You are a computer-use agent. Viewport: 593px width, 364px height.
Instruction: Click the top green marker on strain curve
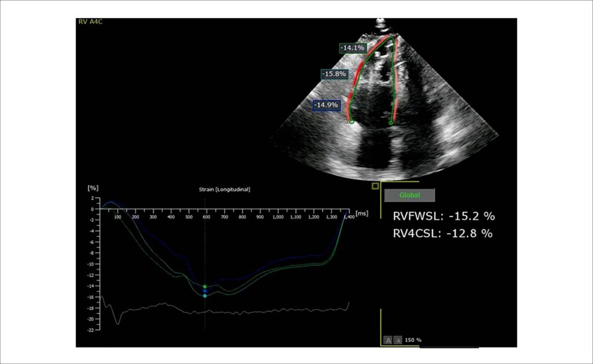click(x=204, y=286)
